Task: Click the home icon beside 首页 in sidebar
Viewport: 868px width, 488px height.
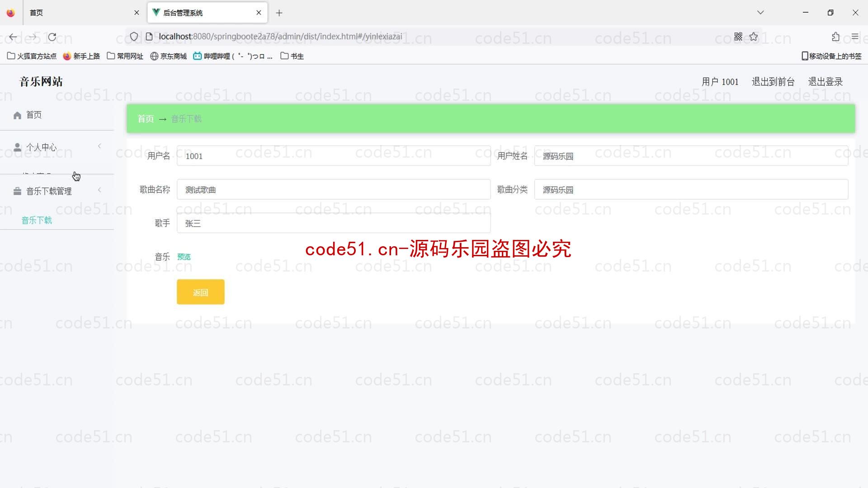Action: click(x=17, y=115)
